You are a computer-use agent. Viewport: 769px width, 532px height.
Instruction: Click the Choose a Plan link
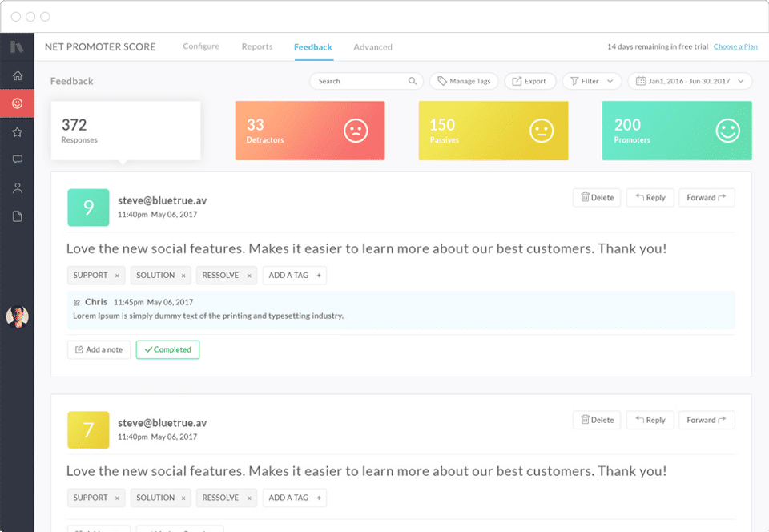coord(735,46)
